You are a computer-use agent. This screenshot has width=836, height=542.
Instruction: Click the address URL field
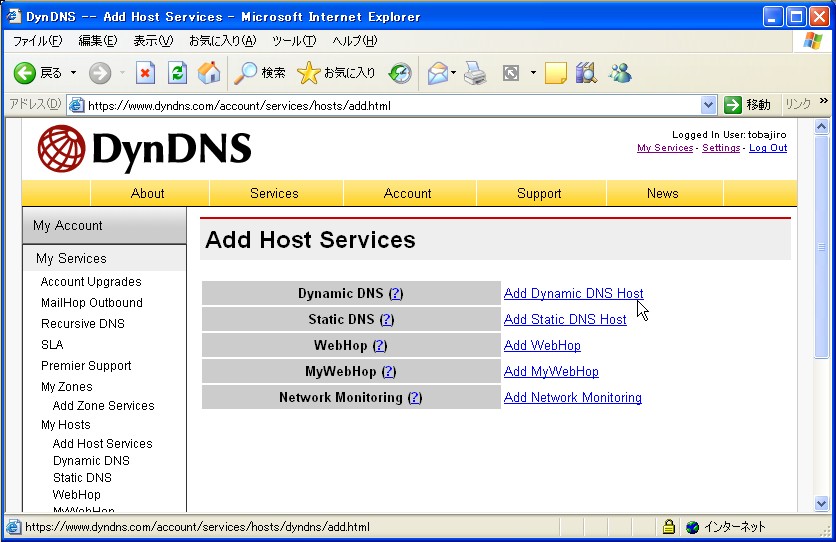(x=392, y=106)
